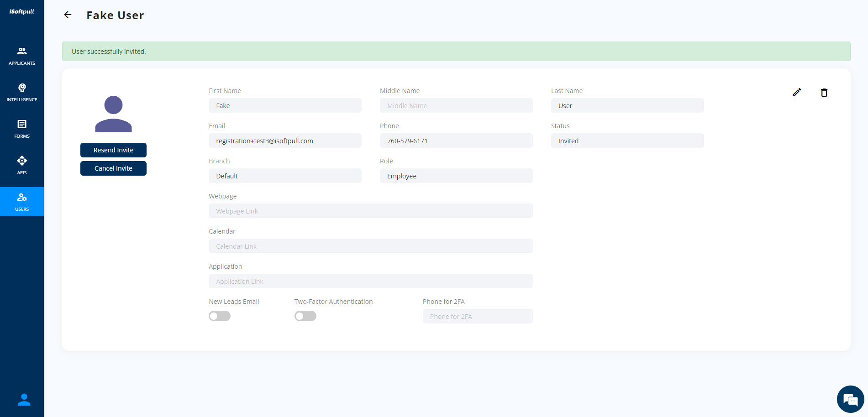Click the Phone for 2FA field
Screen dimensions: 868x417
tap(478, 317)
